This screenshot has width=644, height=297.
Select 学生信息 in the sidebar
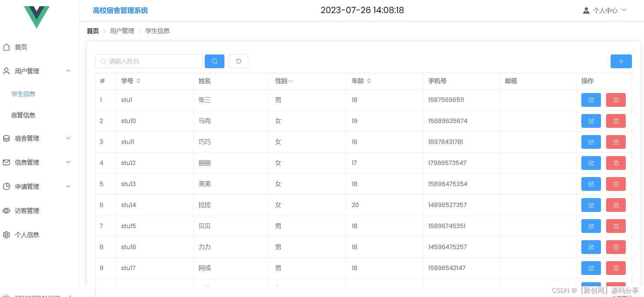[x=23, y=94]
